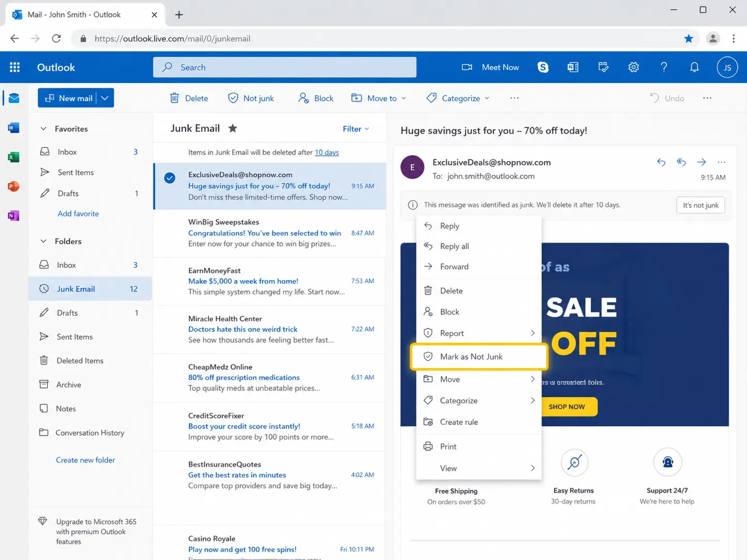Open the Word document icon in header
Viewport: 747px width, 560px height.
click(x=573, y=67)
